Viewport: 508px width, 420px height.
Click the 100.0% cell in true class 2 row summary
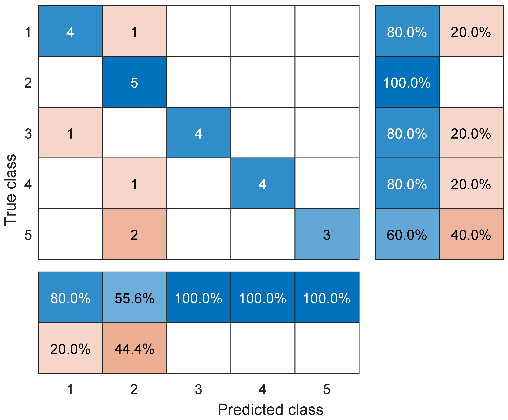tap(407, 82)
